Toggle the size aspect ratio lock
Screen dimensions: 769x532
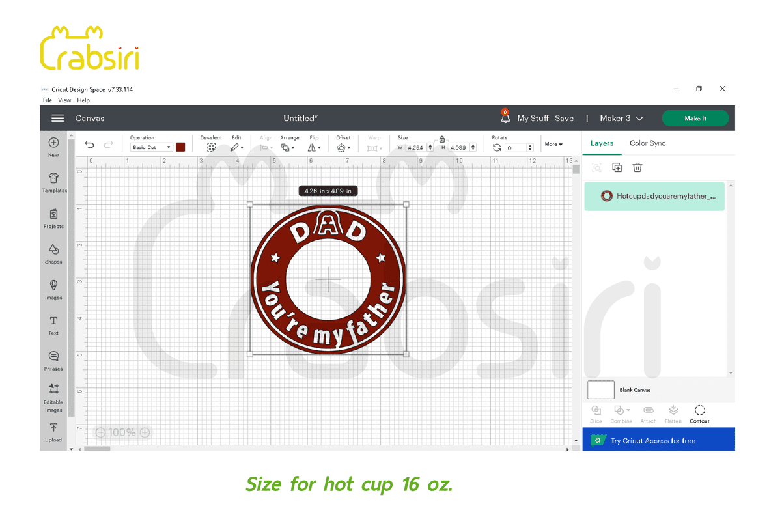pos(442,139)
